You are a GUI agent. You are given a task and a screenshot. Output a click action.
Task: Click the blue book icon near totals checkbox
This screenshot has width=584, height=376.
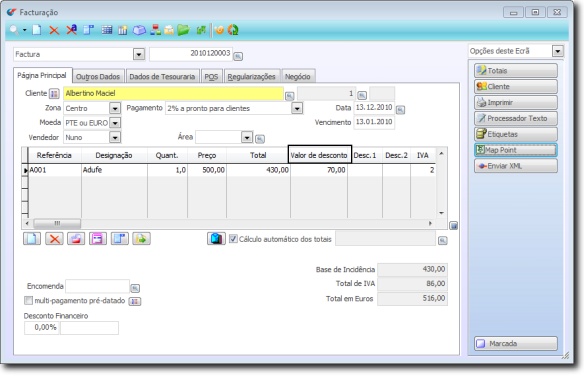pyautogui.click(x=216, y=238)
